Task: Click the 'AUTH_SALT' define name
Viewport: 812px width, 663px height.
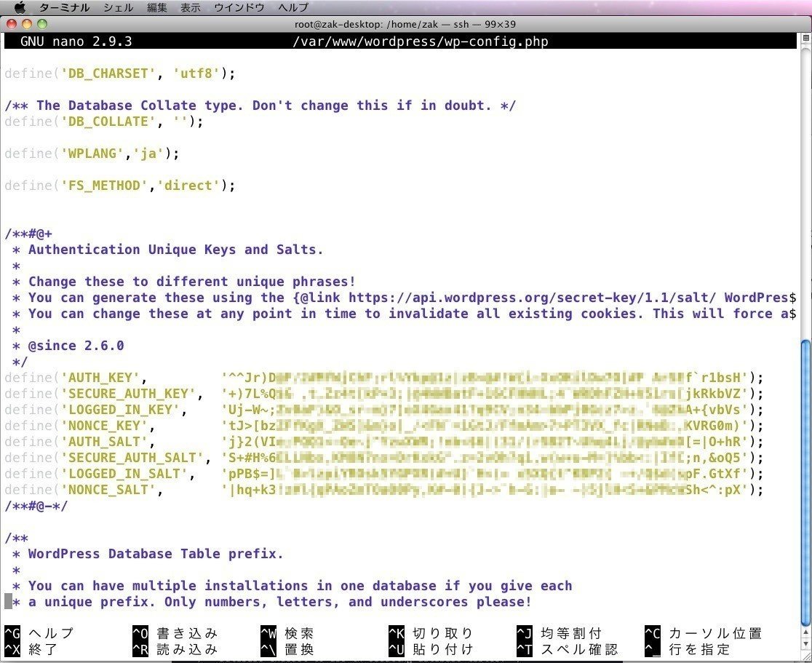Action: (104, 442)
